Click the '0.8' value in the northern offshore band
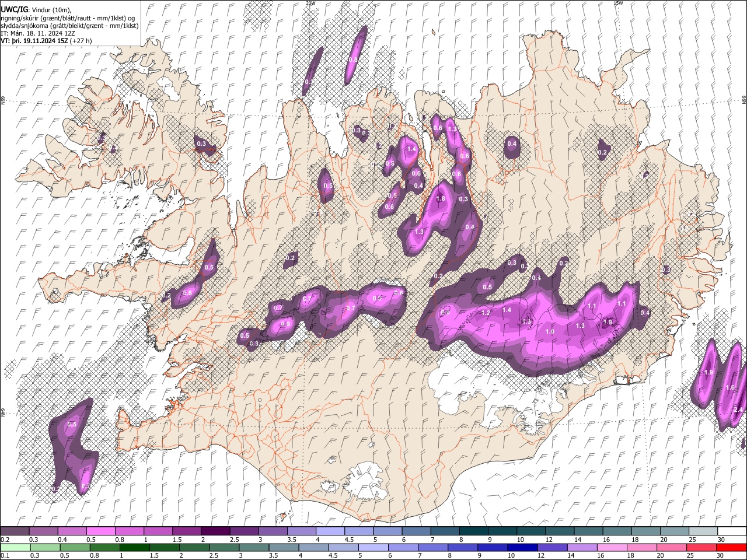 click(353, 60)
